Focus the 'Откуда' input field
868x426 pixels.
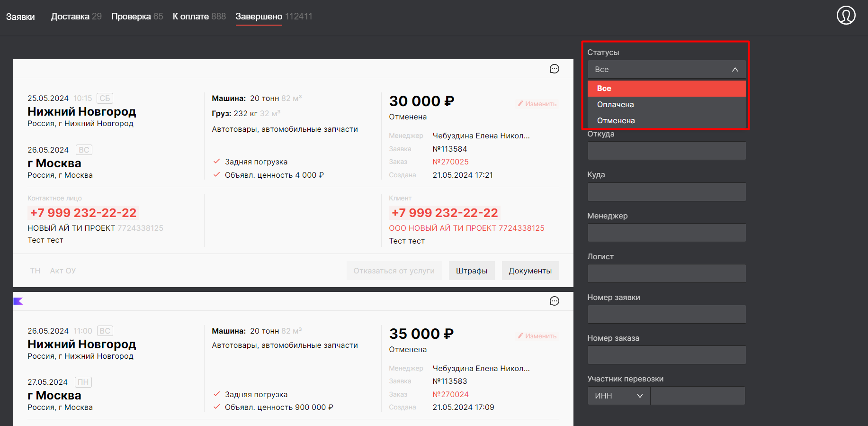[x=667, y=151]
